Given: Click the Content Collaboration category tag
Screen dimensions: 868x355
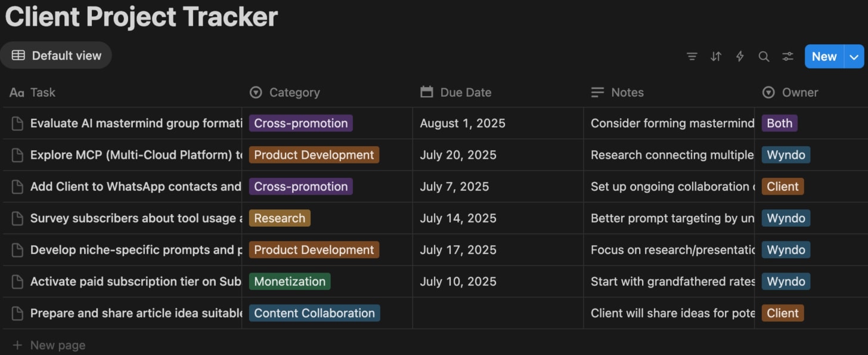Looking at the screenshot, I should [x=314, y=313].
